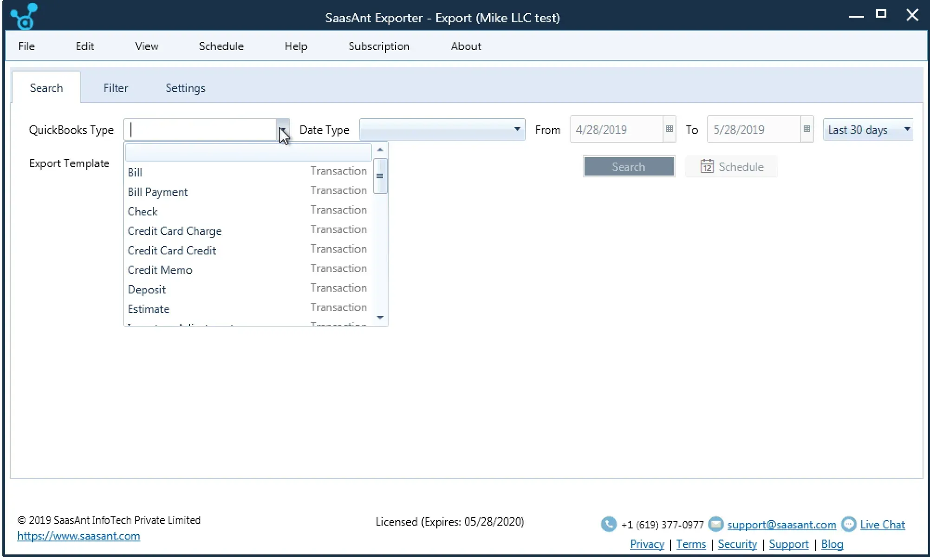Screen dimensions: 930x560
Task: Open the About menu
Action: click(x=466, y=46)
